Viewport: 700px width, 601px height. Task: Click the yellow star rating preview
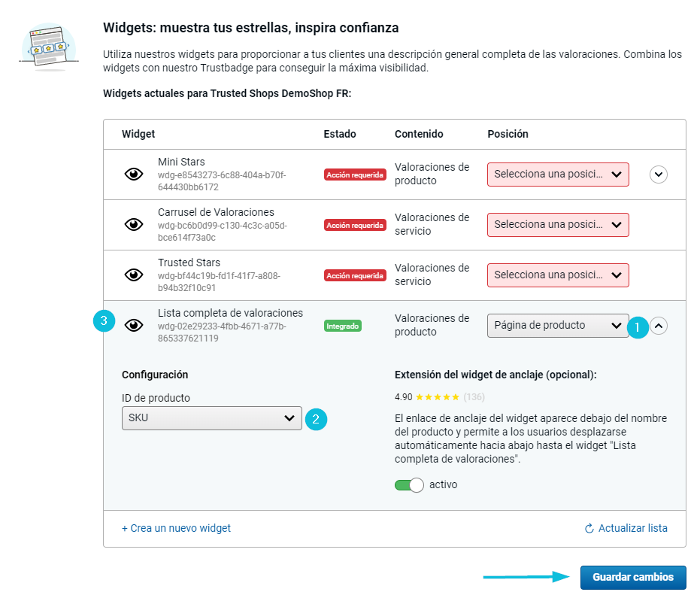437,396
